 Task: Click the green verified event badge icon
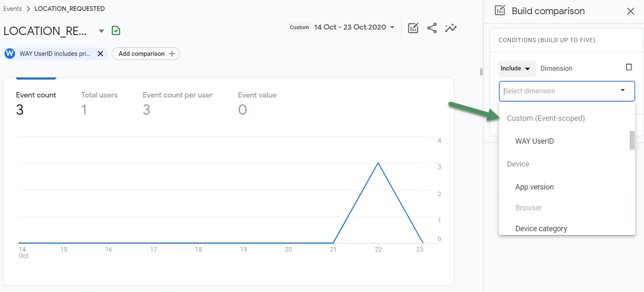tap(116, 31)
